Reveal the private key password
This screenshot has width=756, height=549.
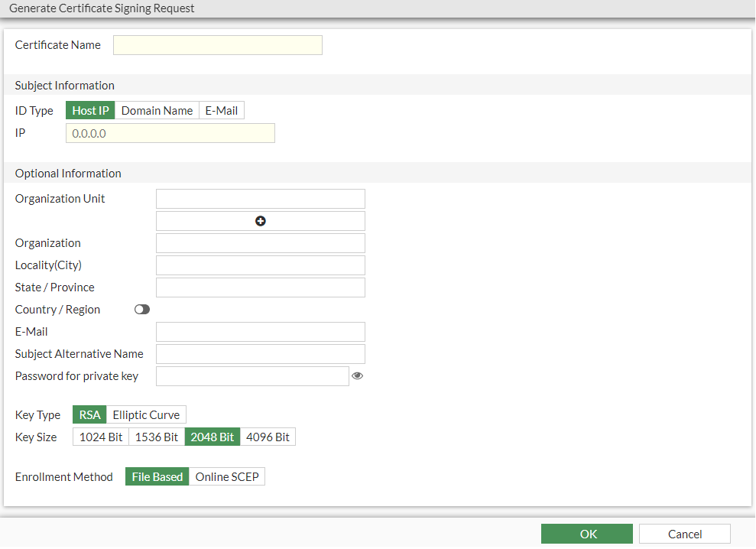(x=357, y=375)
